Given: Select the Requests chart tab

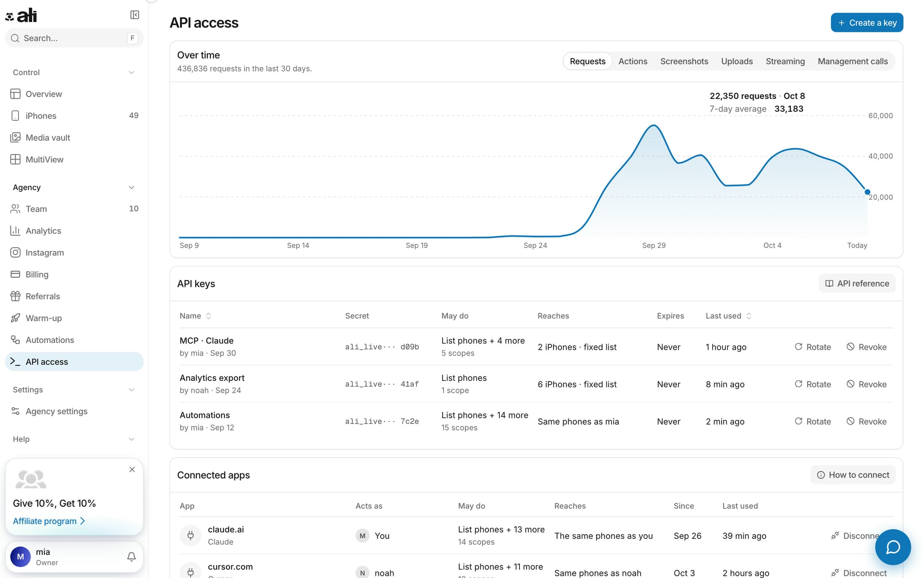Looking at the screenshot, I should pos(587,61).
